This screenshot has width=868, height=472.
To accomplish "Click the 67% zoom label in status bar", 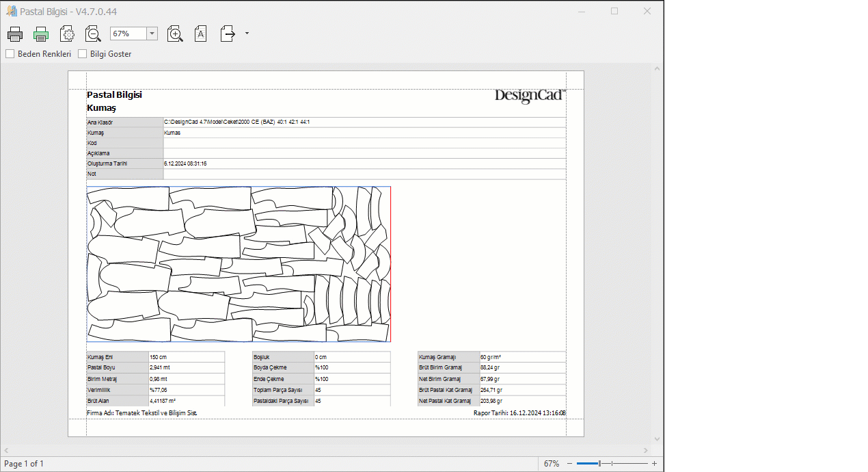I will [x=551, y=464].
